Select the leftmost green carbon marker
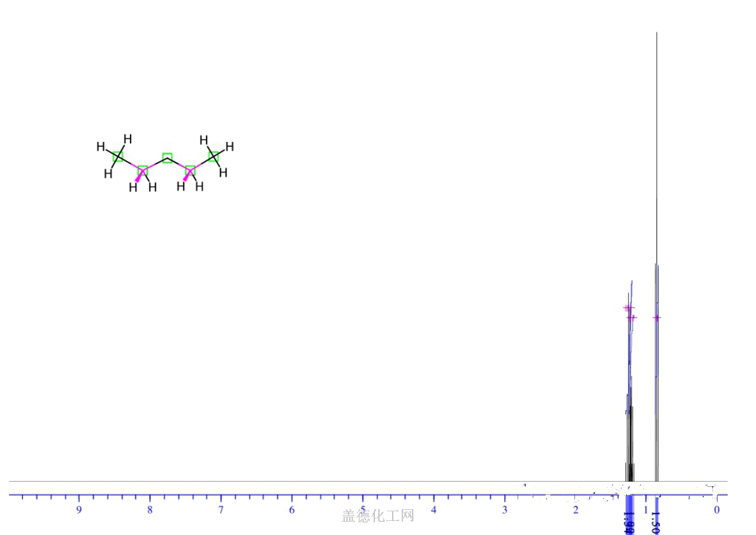Screen dimensions: 756x535 point(118,157)
